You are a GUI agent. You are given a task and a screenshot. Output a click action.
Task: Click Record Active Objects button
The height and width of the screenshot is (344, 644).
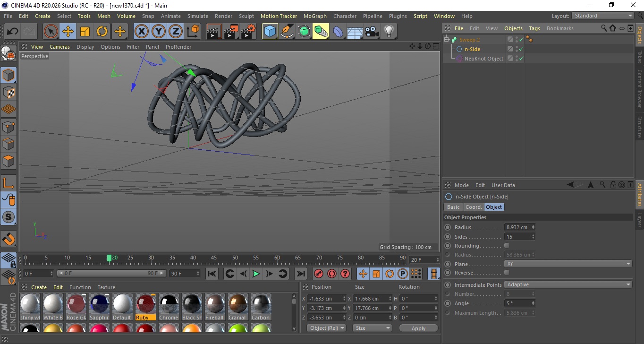(x=319, y=274)
